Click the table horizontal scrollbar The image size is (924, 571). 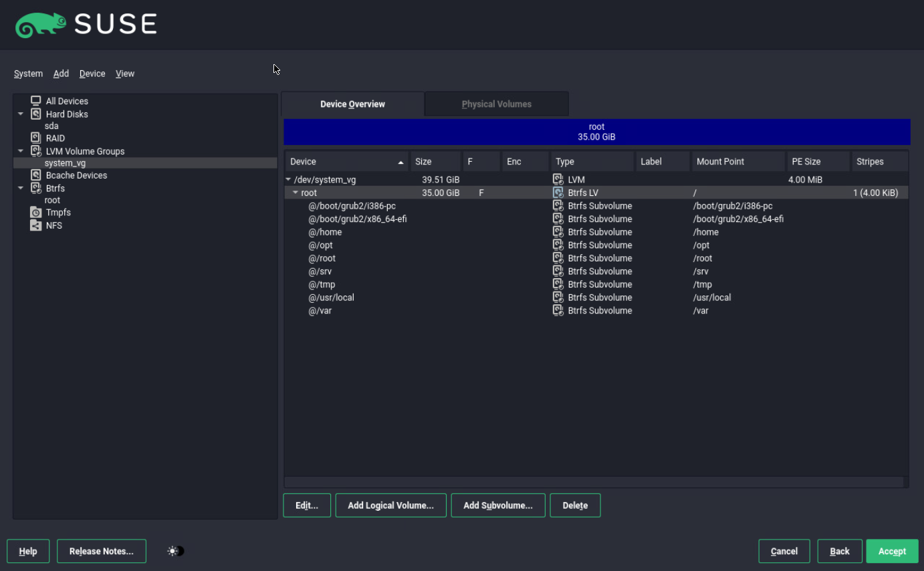594,482
